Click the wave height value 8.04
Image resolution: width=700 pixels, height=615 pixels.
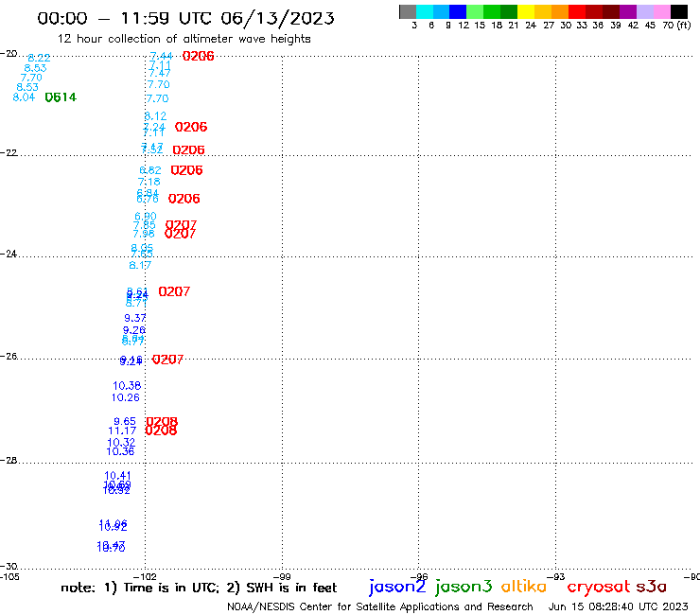point(24,97)
